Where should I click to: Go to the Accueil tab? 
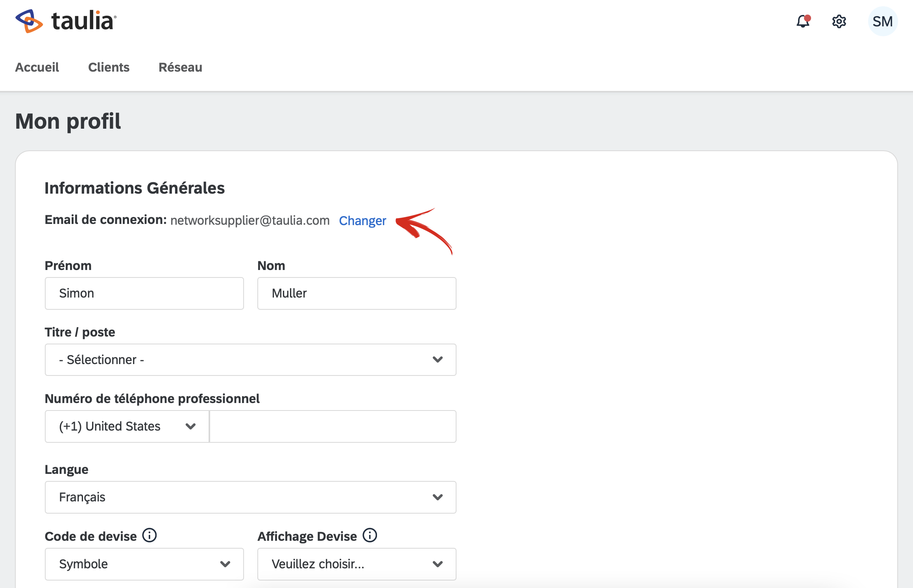click(x=37, y=67)
